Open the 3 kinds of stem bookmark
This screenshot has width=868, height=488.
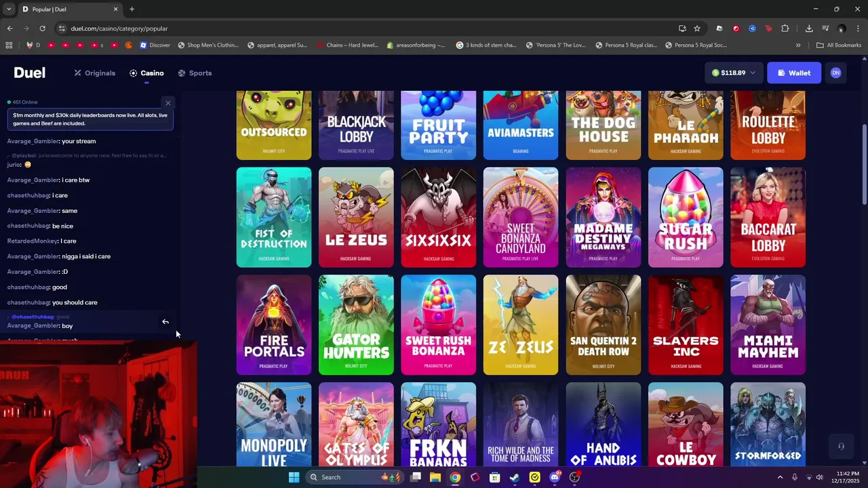click(486, 45)
